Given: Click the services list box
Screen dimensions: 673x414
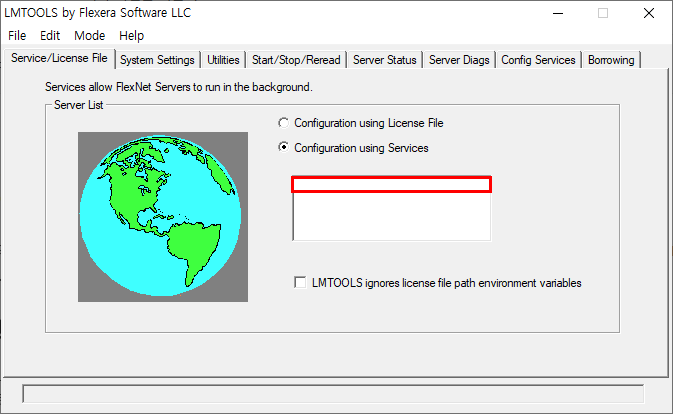Looking at the screenshot, I should coord(391,209).
